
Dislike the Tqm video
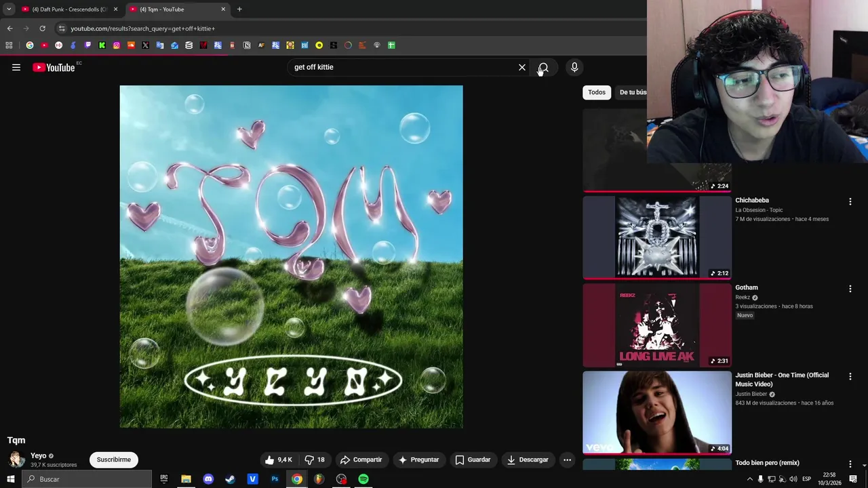pos(315,460)
